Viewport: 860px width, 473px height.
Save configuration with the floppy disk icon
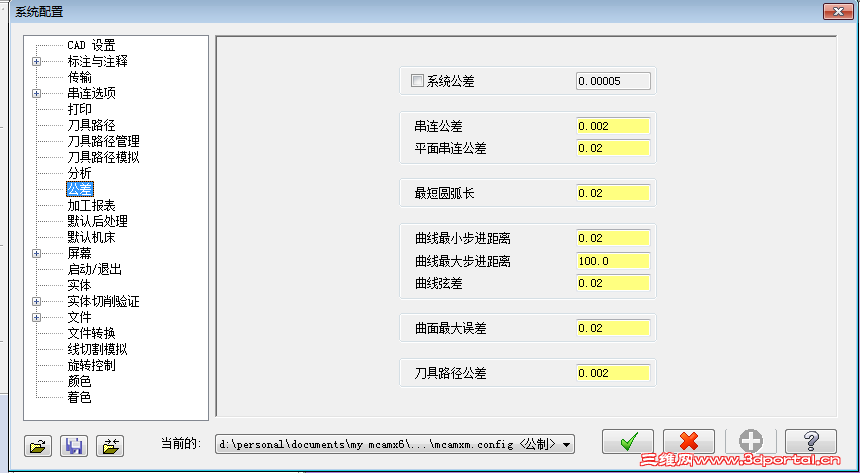point(74,446)
